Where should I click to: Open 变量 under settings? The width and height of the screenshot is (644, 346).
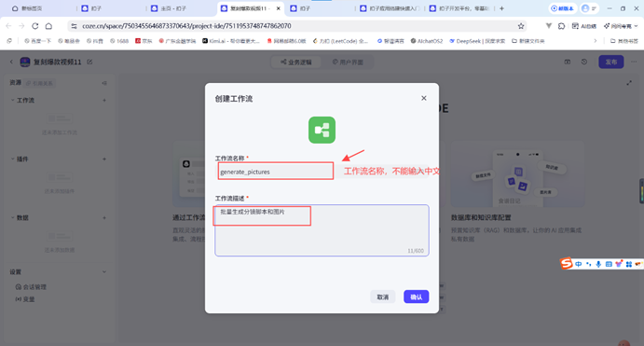(x=25, y=299)
